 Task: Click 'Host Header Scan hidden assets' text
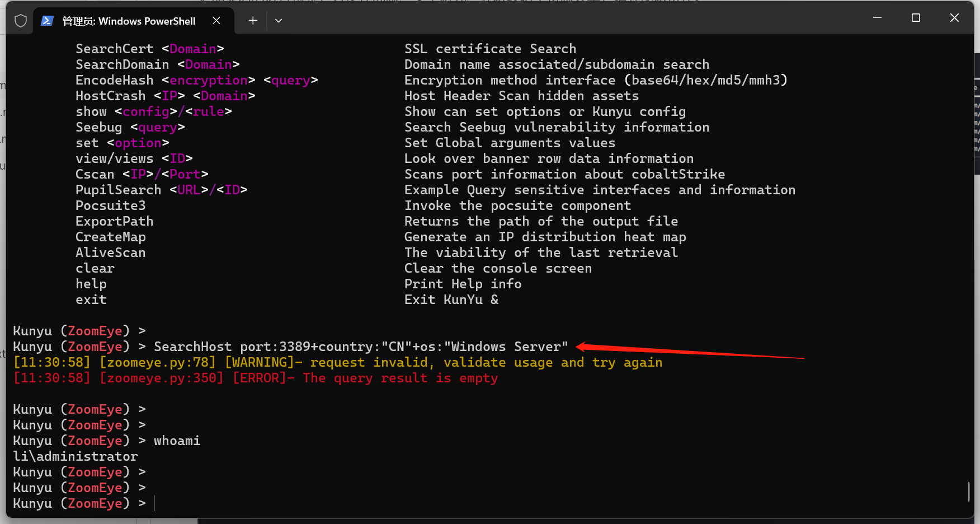point(521,96)
